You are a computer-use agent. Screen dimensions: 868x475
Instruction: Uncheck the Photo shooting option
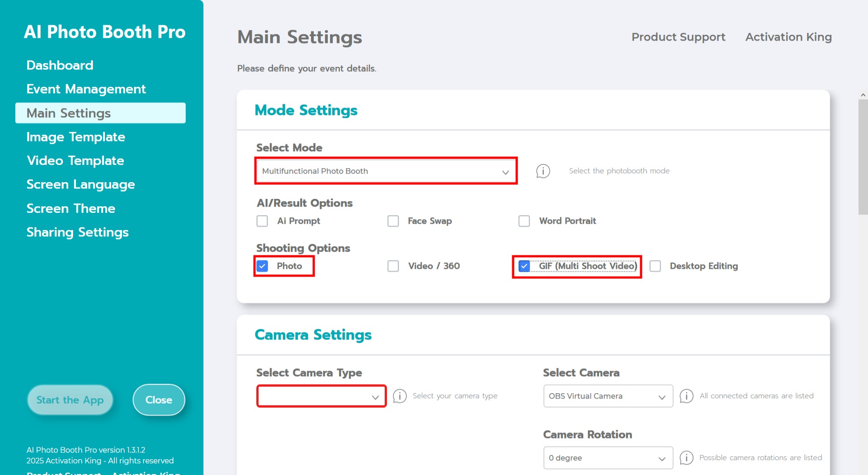(x=262, y=266)
